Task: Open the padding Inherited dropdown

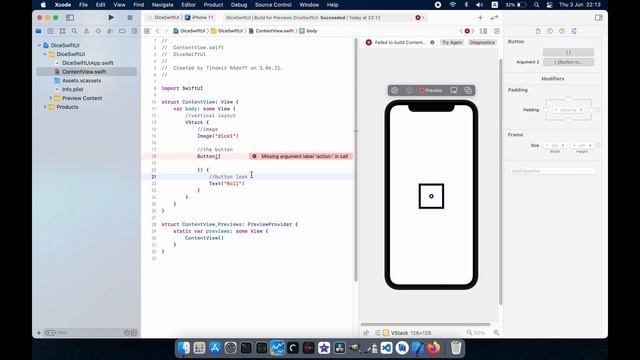Action: coord(569,110)
